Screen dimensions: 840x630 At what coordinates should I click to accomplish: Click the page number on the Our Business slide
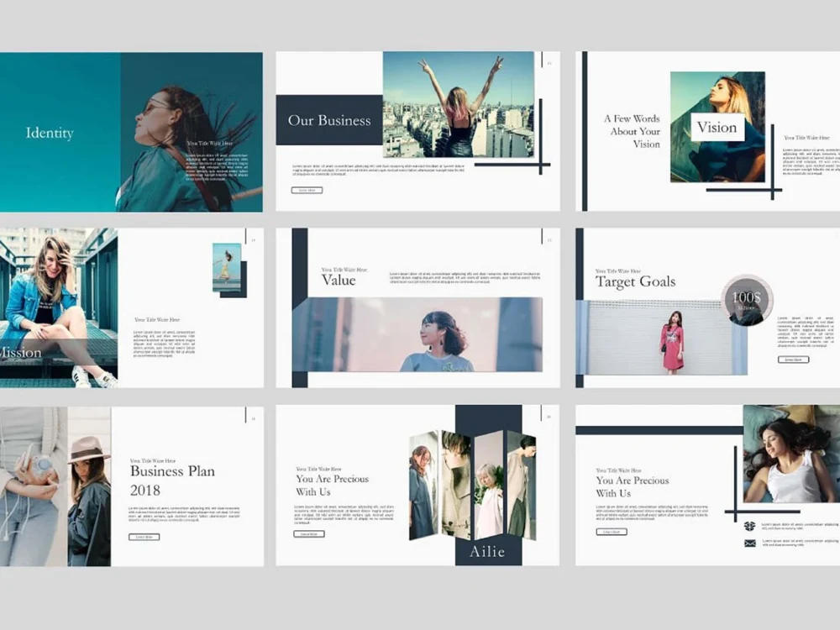549,64
